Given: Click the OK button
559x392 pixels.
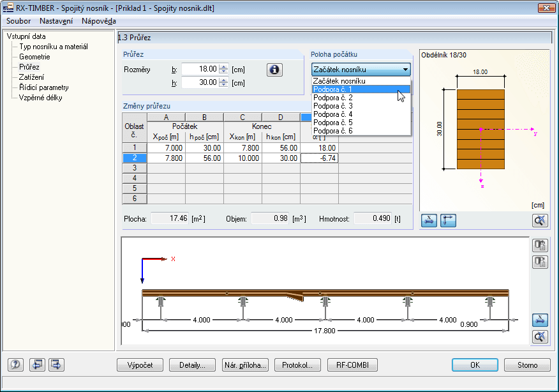Looking at the screenshot, I should point(475,365).
